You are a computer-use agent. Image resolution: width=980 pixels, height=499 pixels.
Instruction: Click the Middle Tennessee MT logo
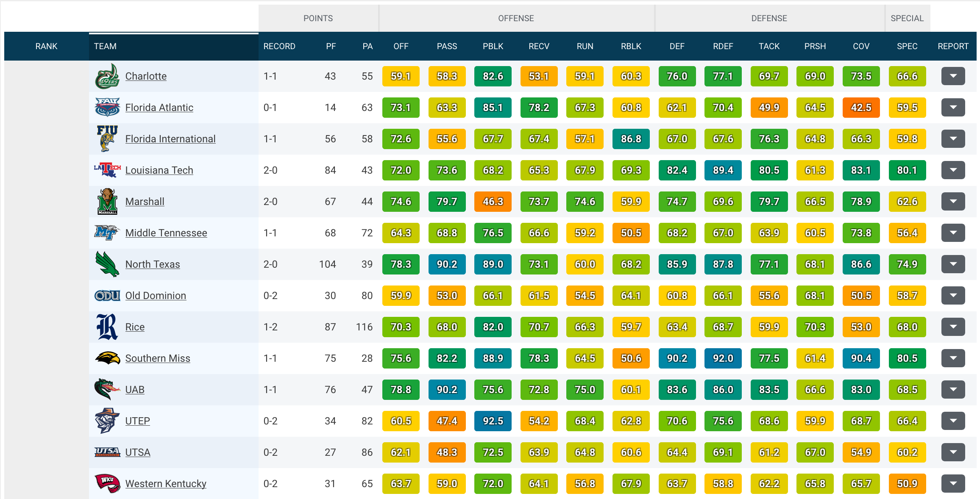[x=107, y=233]
